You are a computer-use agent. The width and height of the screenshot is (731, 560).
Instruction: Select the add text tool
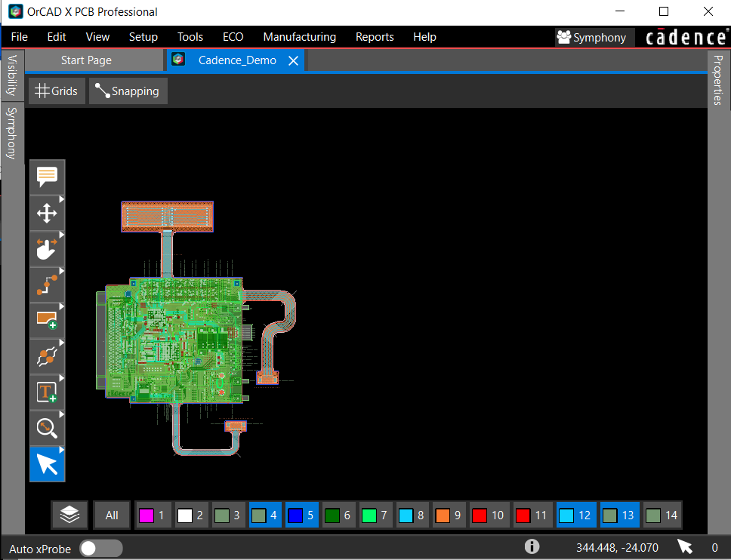coord(47,392)
